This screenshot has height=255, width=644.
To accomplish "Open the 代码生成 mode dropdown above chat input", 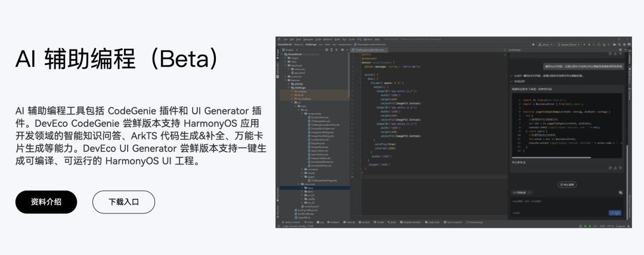I will [x=522, y=192].
